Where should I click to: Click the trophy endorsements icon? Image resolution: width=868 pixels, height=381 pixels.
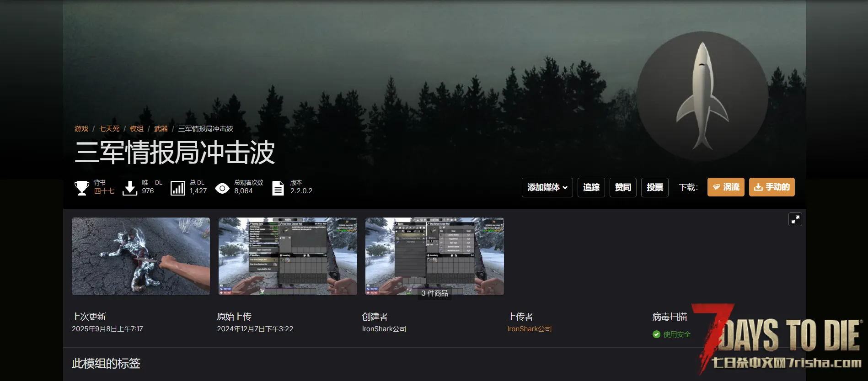(82, 188)
